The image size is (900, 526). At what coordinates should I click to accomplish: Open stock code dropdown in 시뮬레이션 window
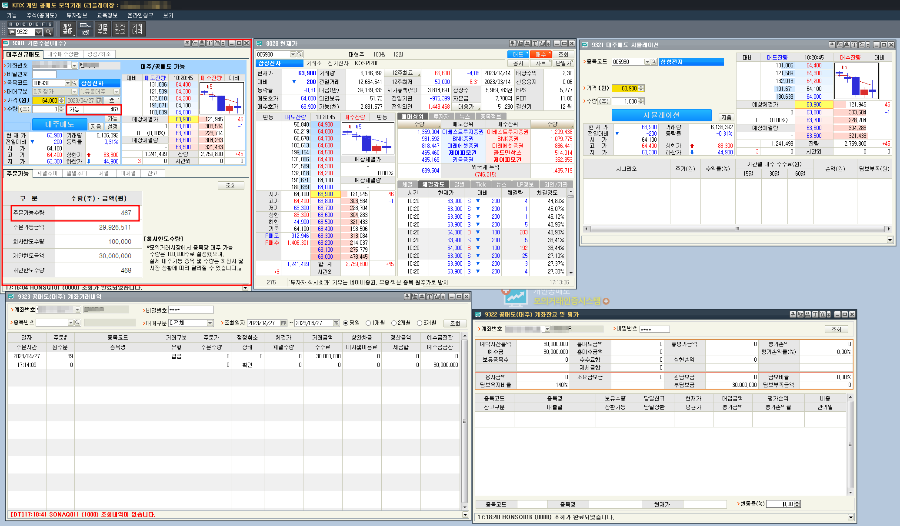coord(647,61)
